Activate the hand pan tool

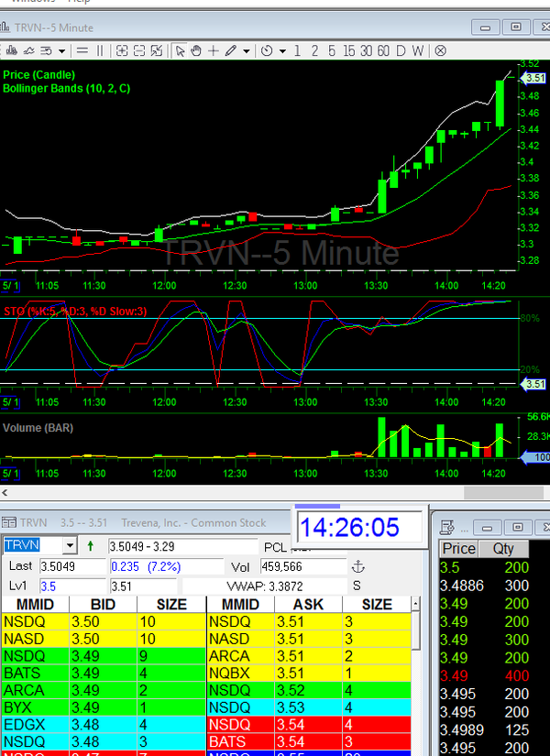click(x=197, y=50)
